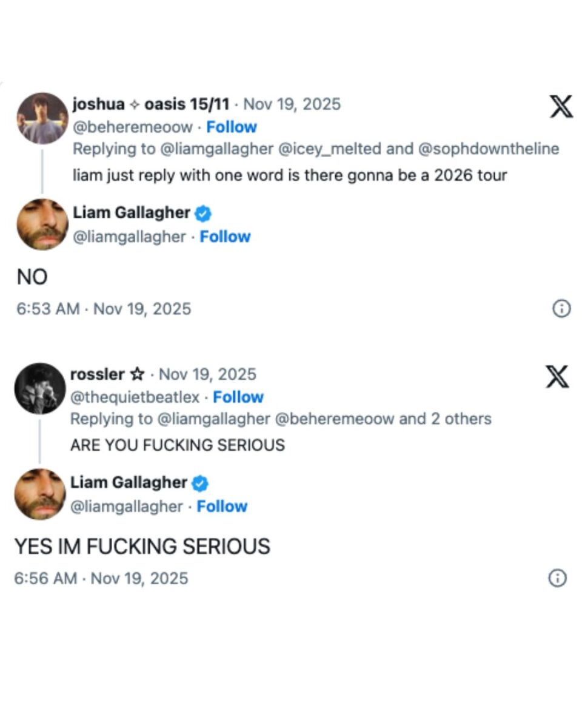Open the @sophdowntheline mention link
The width and height of the screenshot is (582, 728).
point(489,149)
